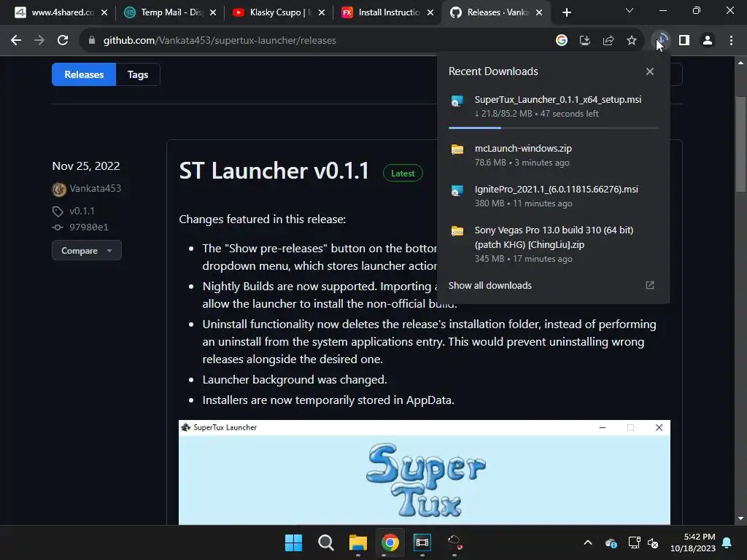
Task: Click the SuperTux download progress bar
Action: pos(554,128)
